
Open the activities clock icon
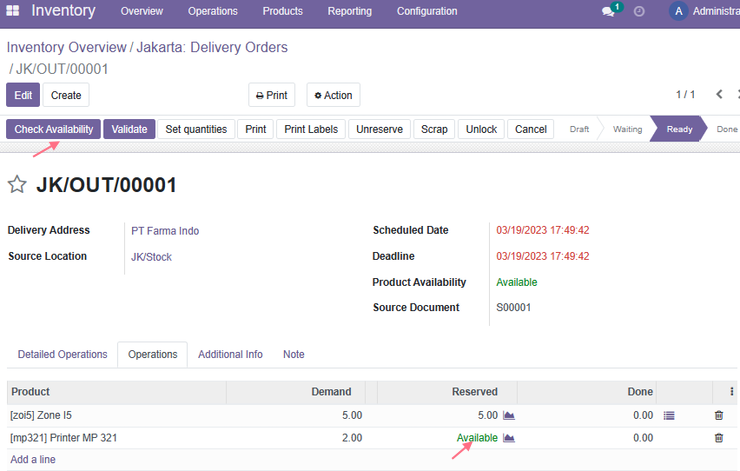639,11
